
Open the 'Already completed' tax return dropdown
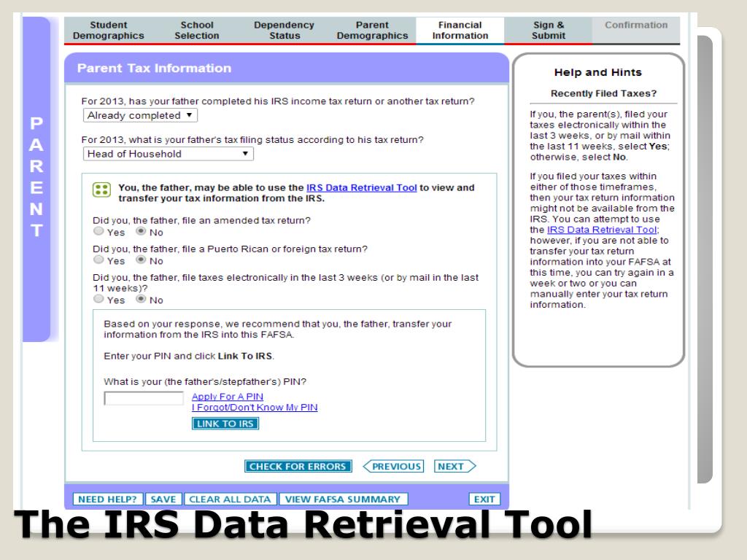(x=140, y=115)
